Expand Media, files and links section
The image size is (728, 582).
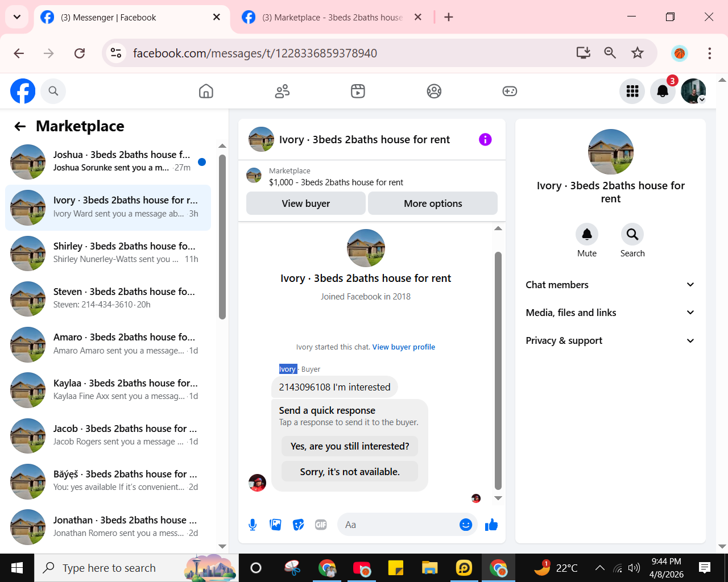(610, 313)
